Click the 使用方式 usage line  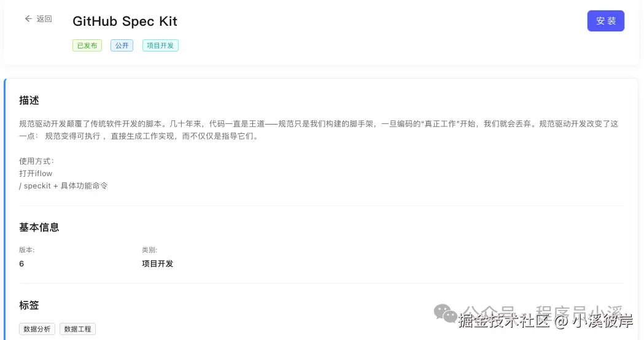tap(37, 161)
